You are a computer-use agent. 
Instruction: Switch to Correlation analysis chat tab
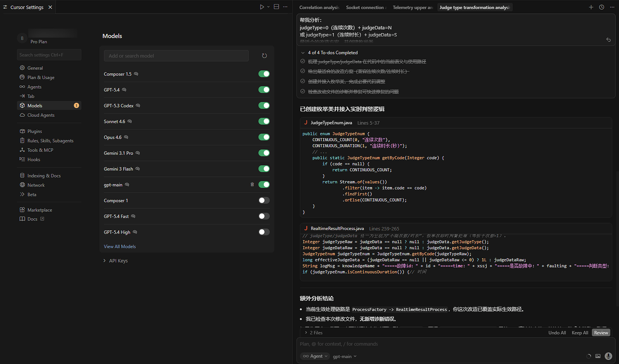[320, 7]
